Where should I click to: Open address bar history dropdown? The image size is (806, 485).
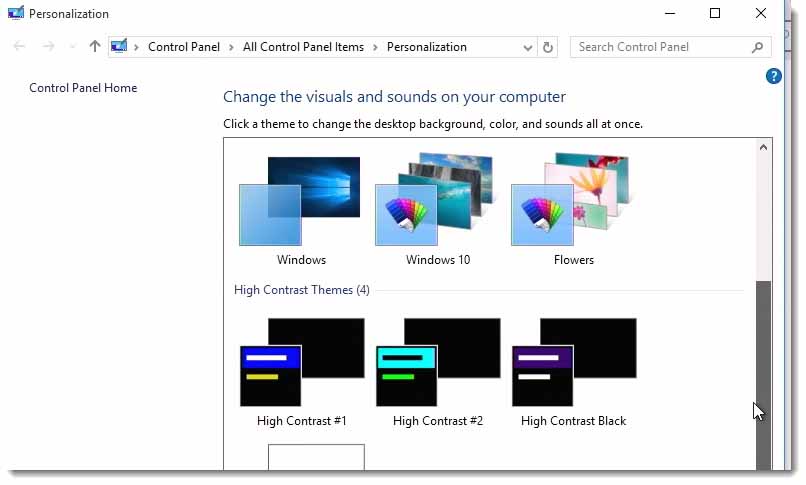(x=527, y=48)
